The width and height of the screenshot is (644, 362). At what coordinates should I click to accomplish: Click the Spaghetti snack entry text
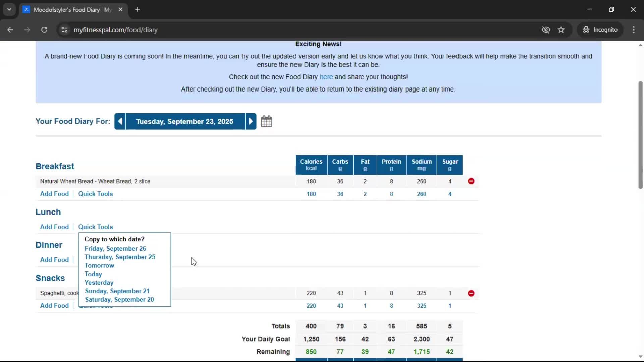59,293
